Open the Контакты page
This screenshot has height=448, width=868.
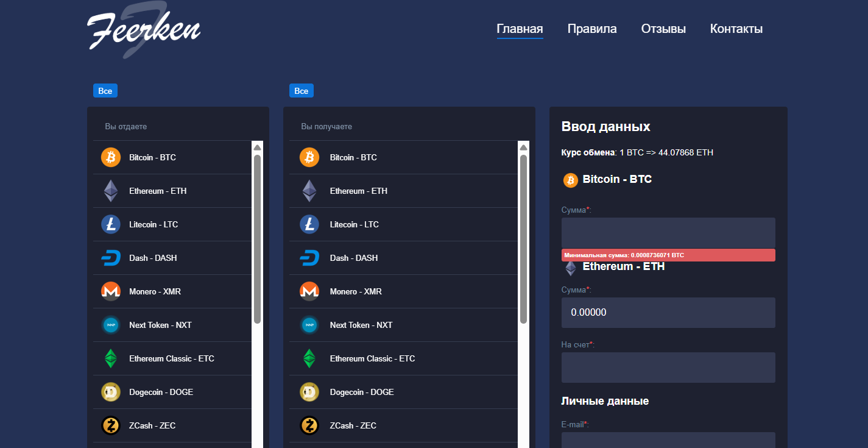point(736,29)
